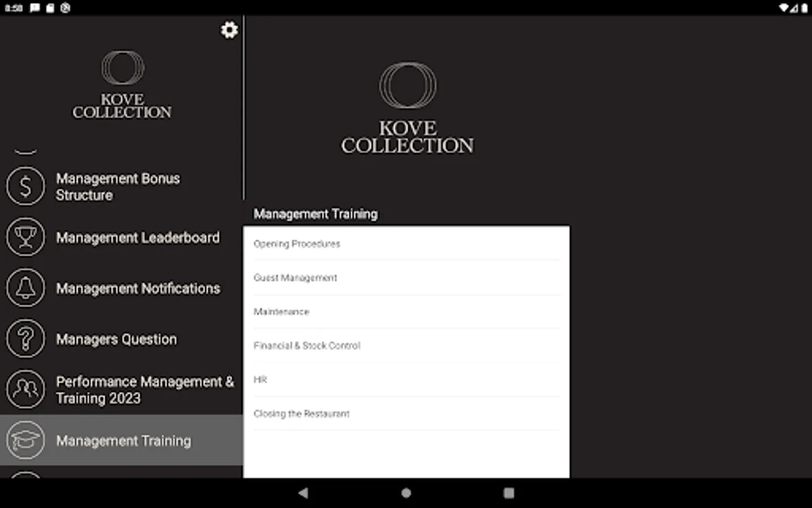Click the trophy leaderboard icon
This screenshot has width=812, height=508.
[25, 237]
